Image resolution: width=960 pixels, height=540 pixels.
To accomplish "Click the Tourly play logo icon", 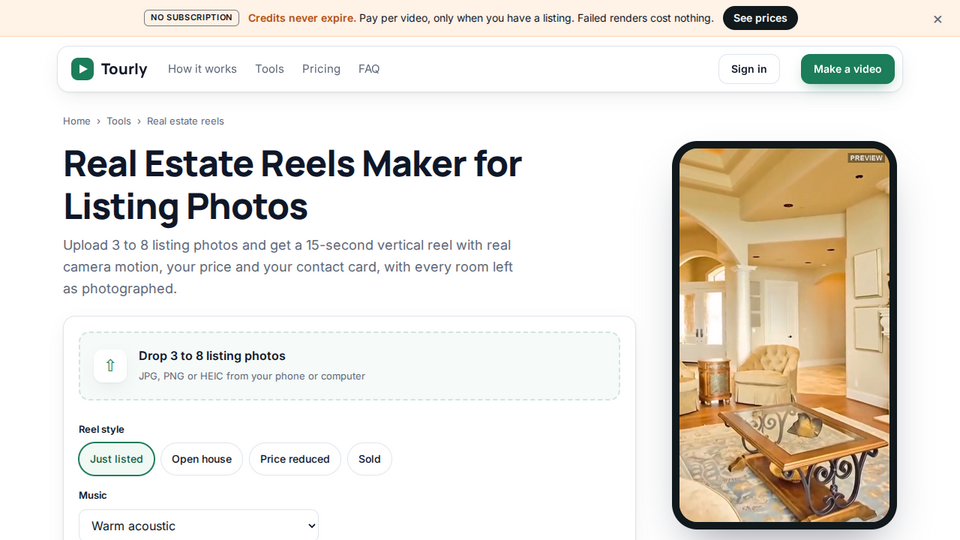I will (82, 69).
